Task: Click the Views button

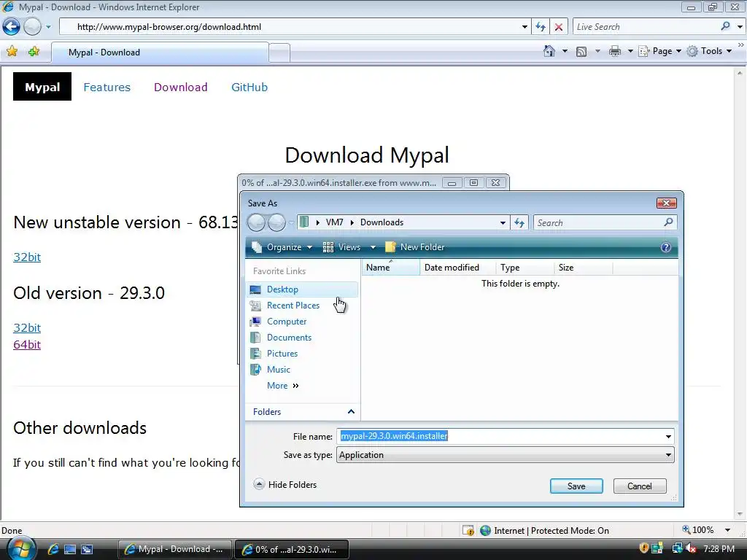Action: pos(342,247)
